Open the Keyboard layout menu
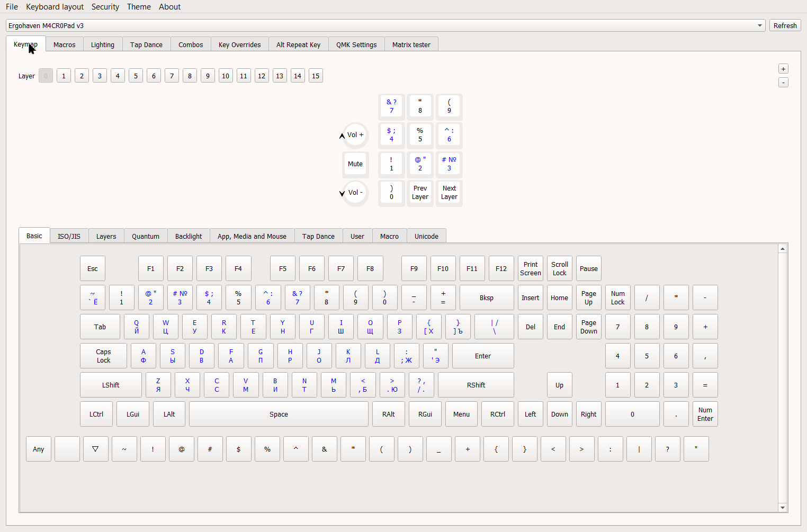 55,7
